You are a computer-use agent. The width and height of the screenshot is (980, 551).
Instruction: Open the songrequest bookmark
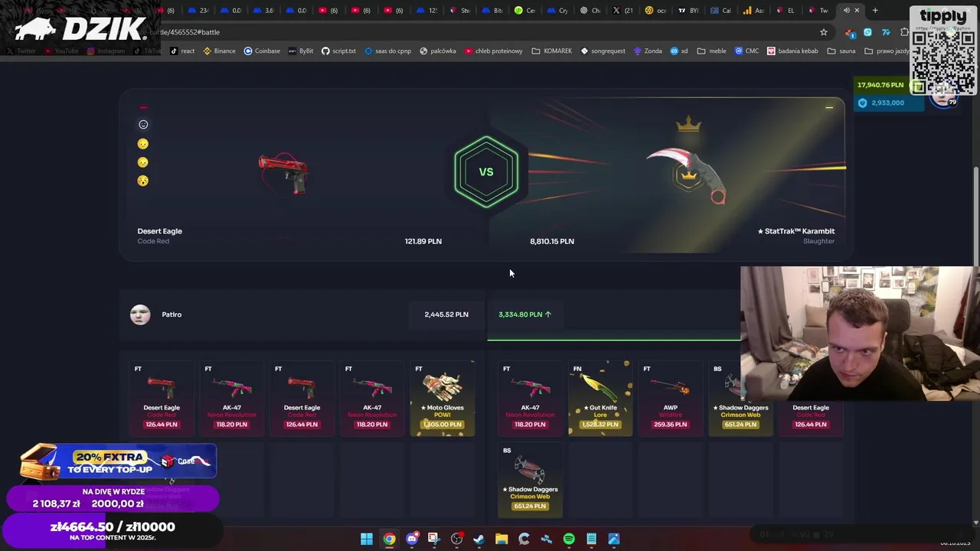603,51
